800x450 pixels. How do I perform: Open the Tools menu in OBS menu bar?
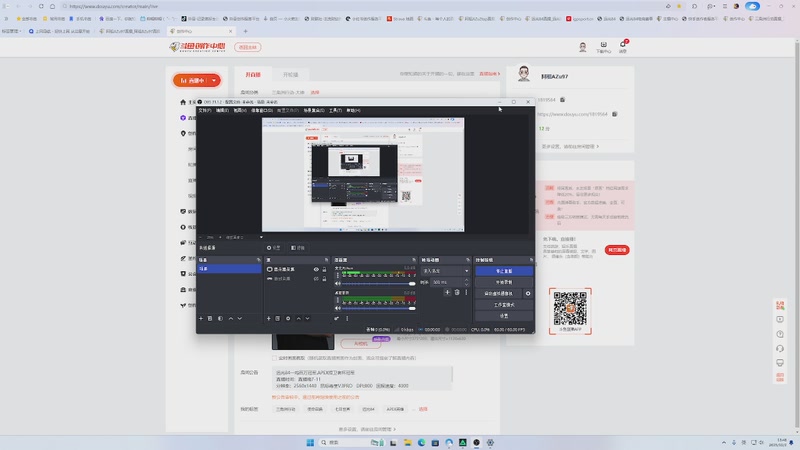point(335,110)
